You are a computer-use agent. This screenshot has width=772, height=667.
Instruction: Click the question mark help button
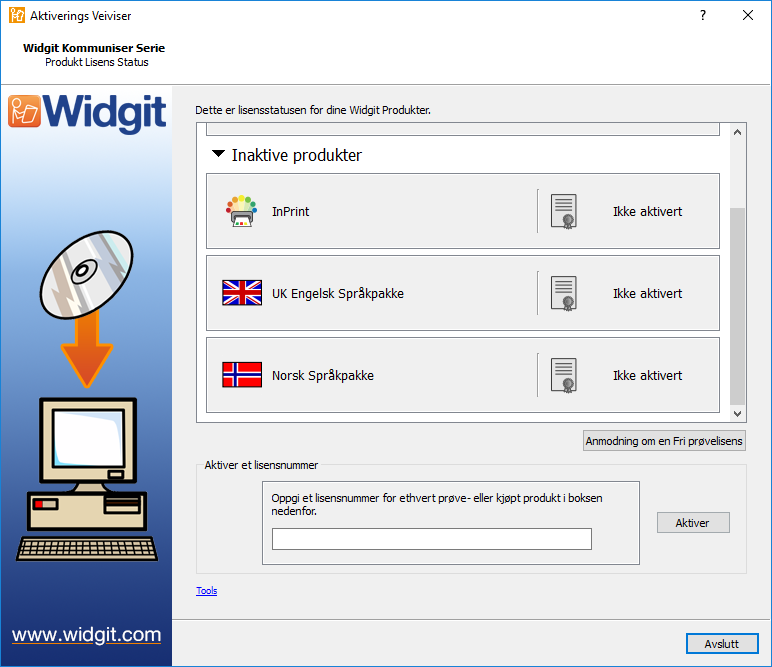[x=703, y=15]
